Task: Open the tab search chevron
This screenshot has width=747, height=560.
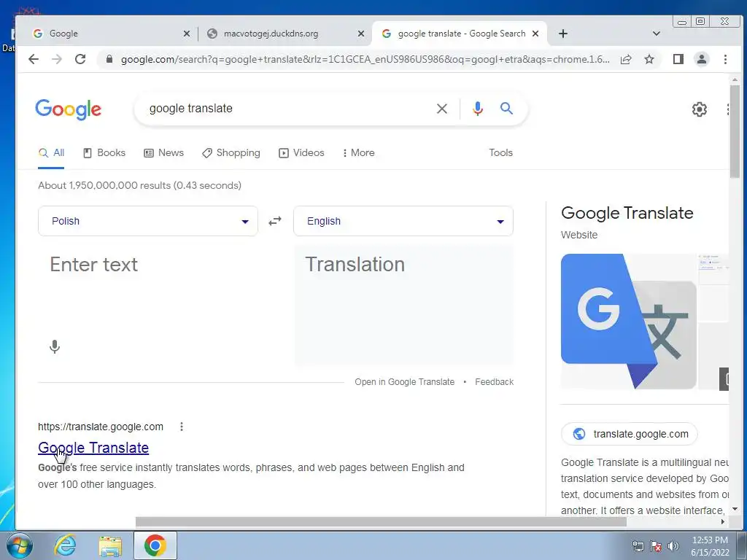Action: click(x=656, y=34)
